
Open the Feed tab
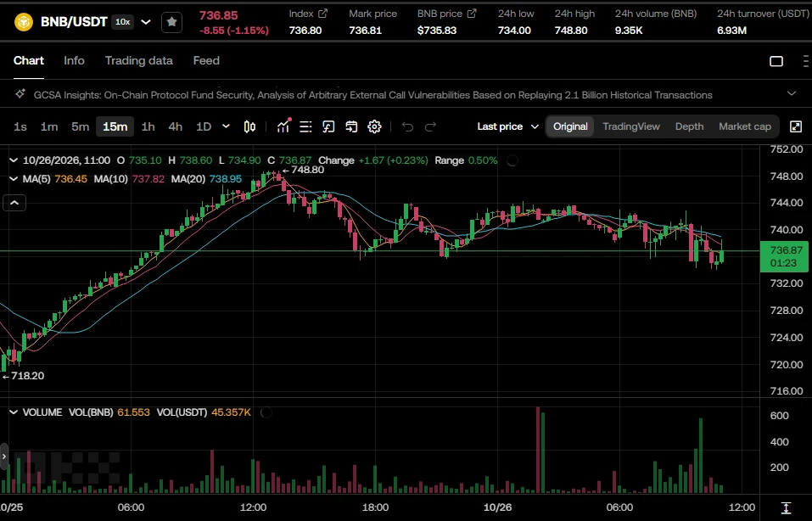pyautogui.click(x=206, y=60)
